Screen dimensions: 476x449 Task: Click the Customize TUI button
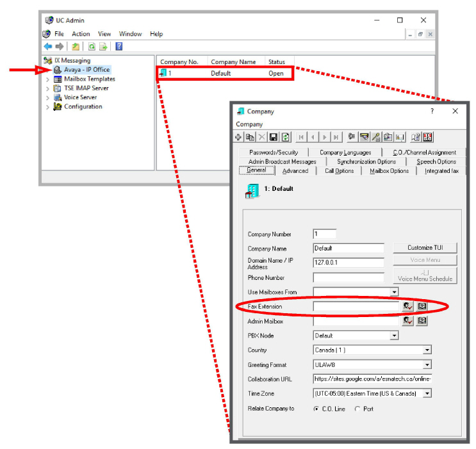[425, 248]
